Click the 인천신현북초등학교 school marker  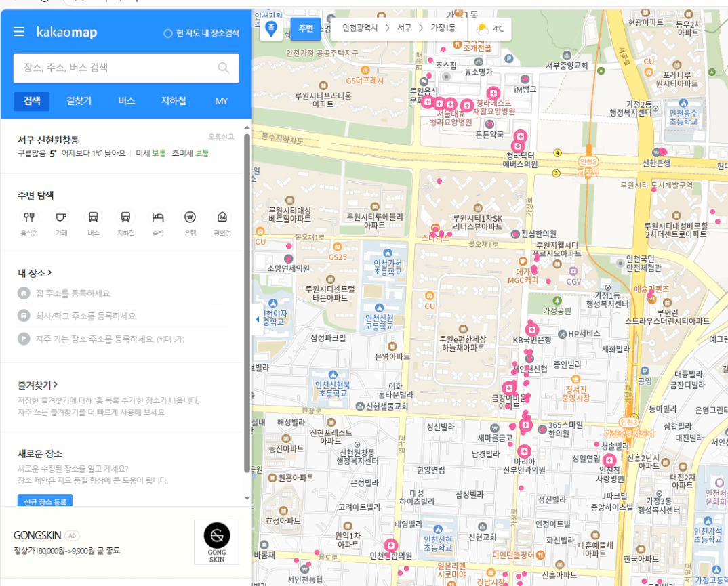click(x=333, y=375)
